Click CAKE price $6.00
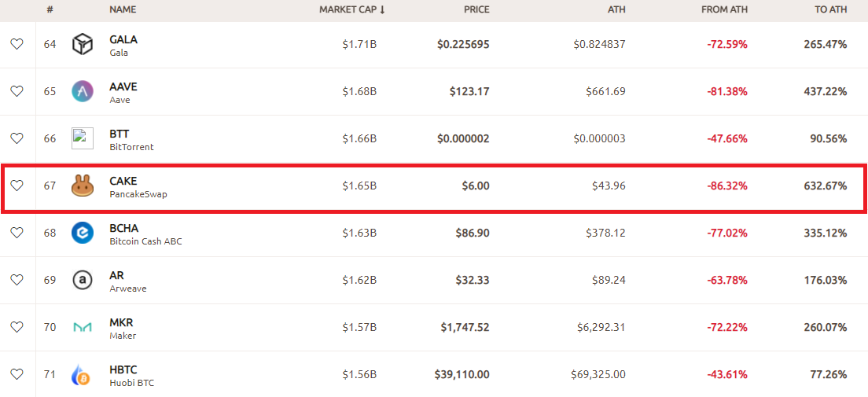The height and width of the screenshot is (397, 868). (x=476, y=186)
